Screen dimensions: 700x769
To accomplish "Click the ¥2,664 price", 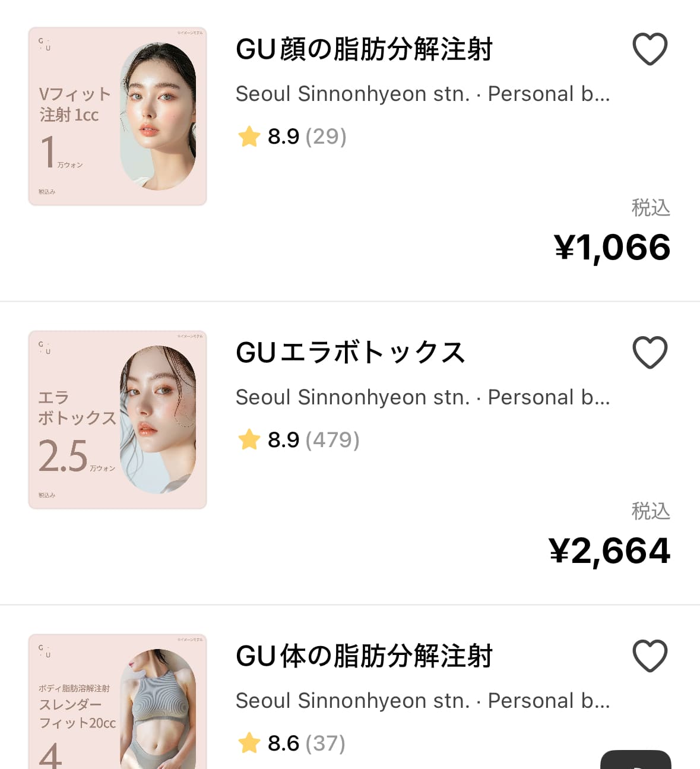I will click(x=609, y=550).
